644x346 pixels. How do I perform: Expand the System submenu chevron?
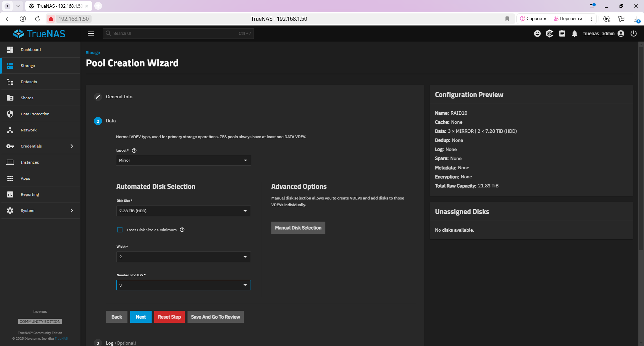(72, 211)
